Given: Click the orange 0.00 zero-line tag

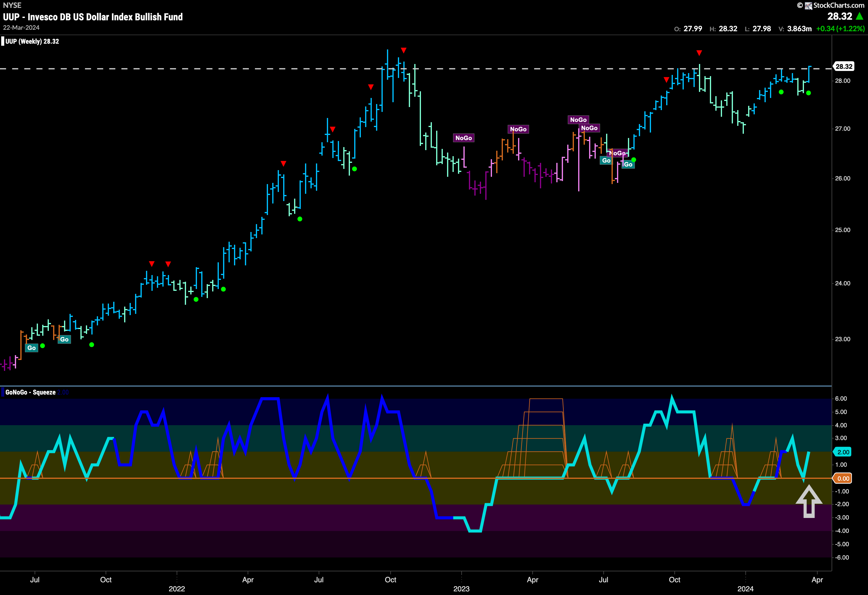Looking at the screenshot, I should (843, 479).
